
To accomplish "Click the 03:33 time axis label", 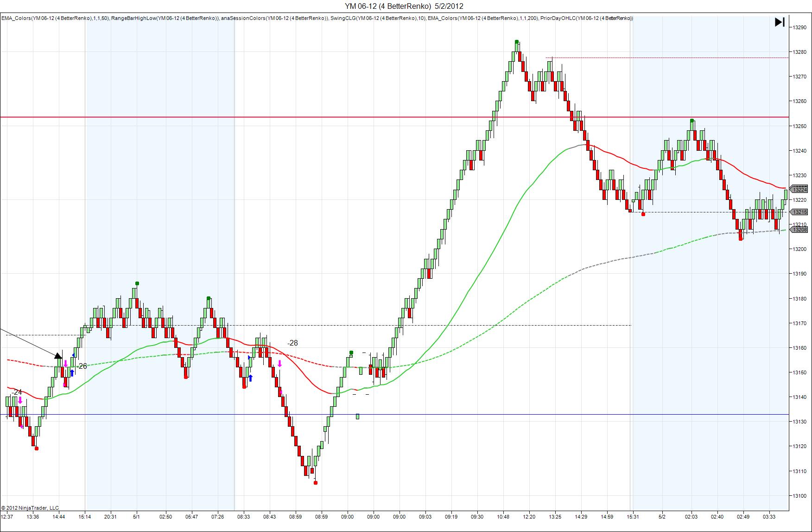I will [769, 517].
